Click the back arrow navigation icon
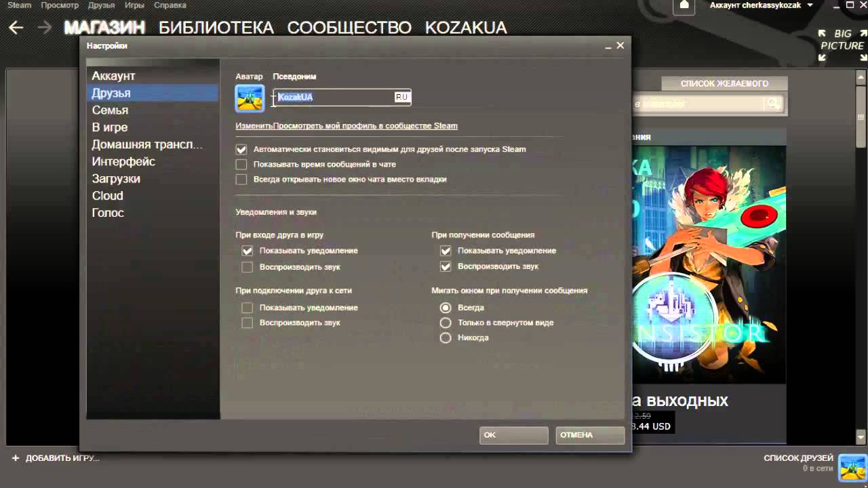Image resolution: width=868 pixels, height=488 pixels. [x=16, y=27]
